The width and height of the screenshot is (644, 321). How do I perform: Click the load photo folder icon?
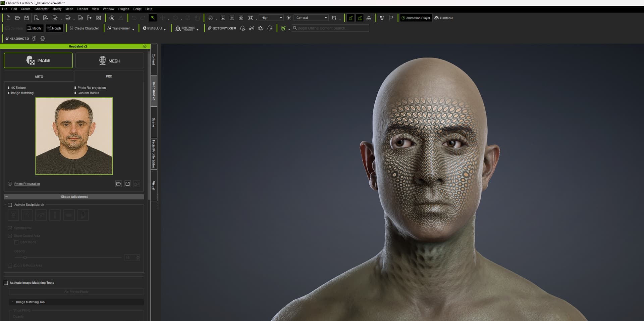(118, 184)
